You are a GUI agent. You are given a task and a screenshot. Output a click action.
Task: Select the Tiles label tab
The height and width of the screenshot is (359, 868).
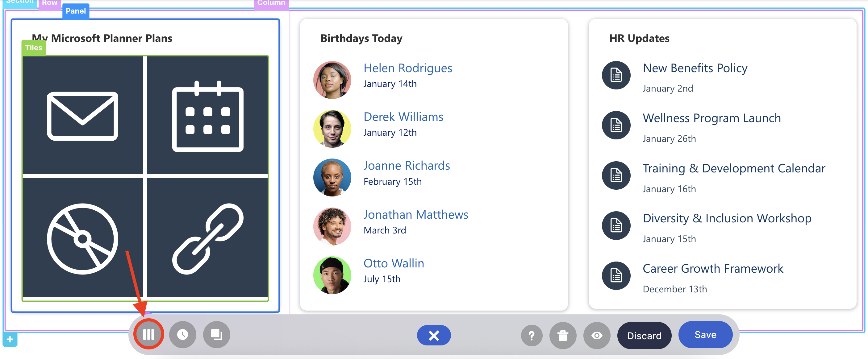34,48
